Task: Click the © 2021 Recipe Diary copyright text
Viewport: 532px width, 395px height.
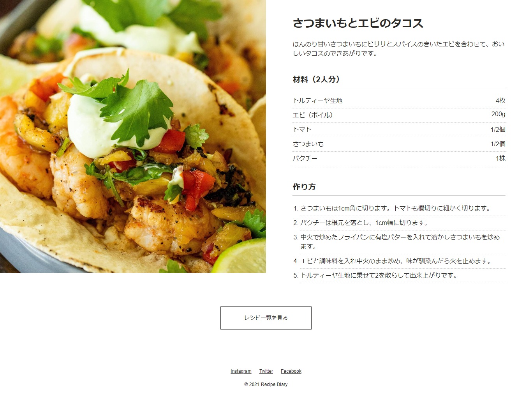Action: point(266,384)
